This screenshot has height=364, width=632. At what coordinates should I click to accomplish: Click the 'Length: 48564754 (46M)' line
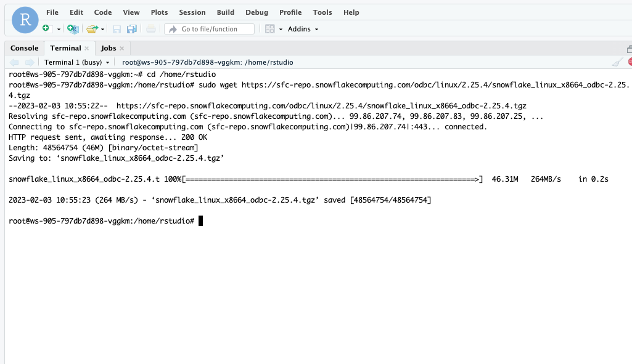pyautogui.click(x=103, y=148)
